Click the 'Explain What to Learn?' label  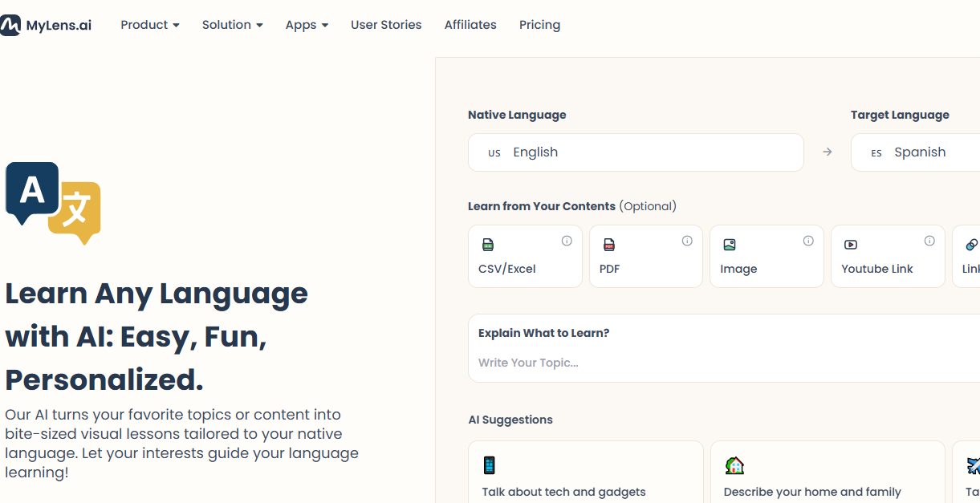544,333
